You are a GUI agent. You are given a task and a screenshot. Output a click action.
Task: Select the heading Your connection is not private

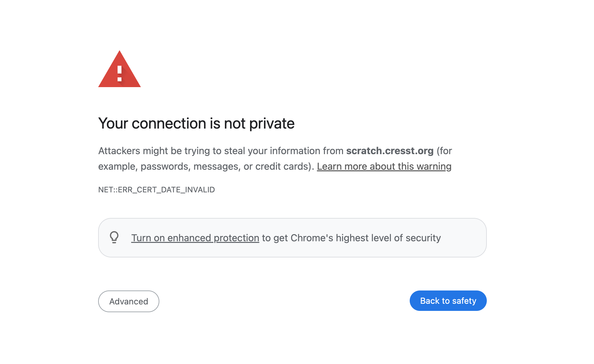(x=196, y=123)
